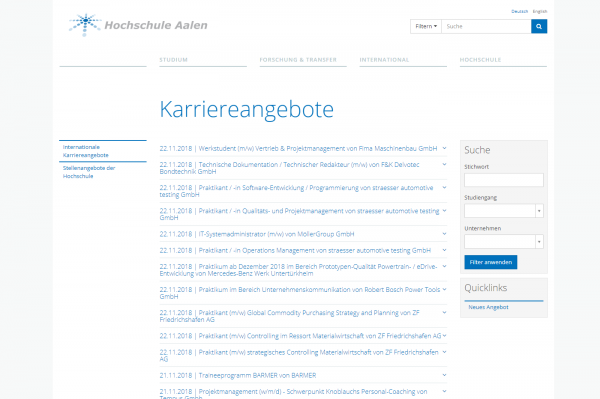Focus the Suche search field in header
Screen dimensions: 600x399
point(486,26)
